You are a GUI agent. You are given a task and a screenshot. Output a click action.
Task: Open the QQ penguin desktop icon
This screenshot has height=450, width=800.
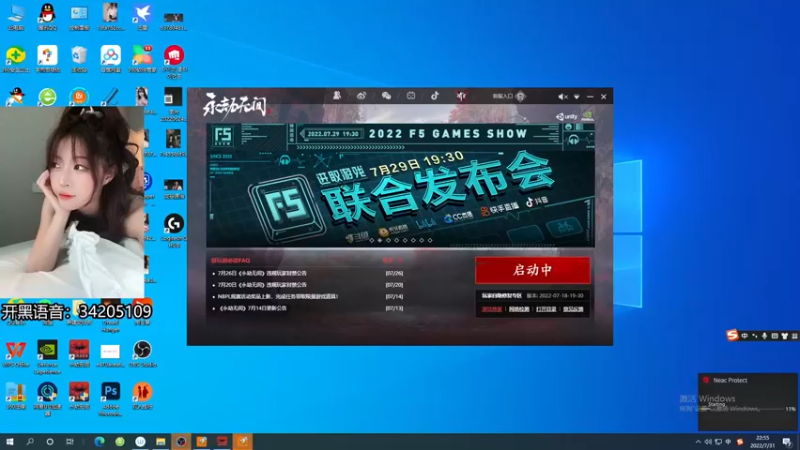(47, 16)
